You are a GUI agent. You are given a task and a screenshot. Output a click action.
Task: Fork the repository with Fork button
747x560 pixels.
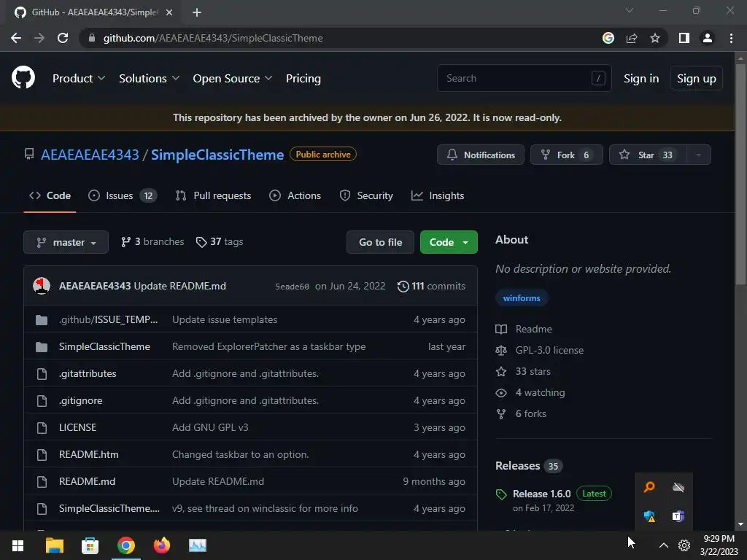click(x=566, y=155)
